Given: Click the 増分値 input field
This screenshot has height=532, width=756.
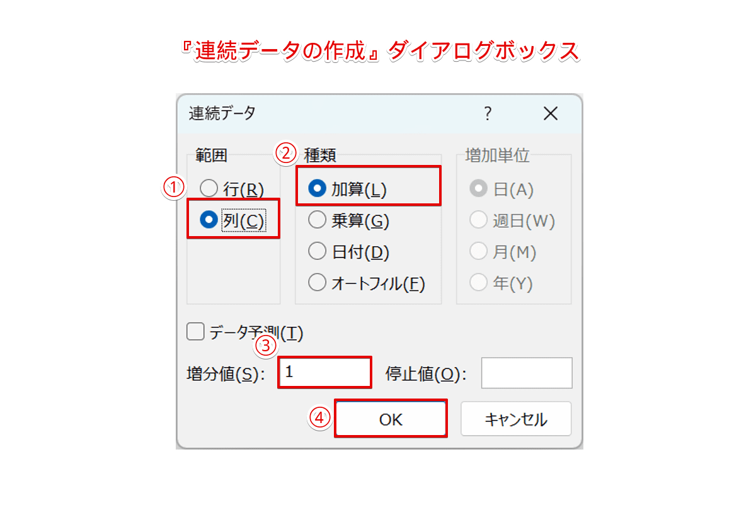Looking at the screenshot, I should [x=324, y=373].
